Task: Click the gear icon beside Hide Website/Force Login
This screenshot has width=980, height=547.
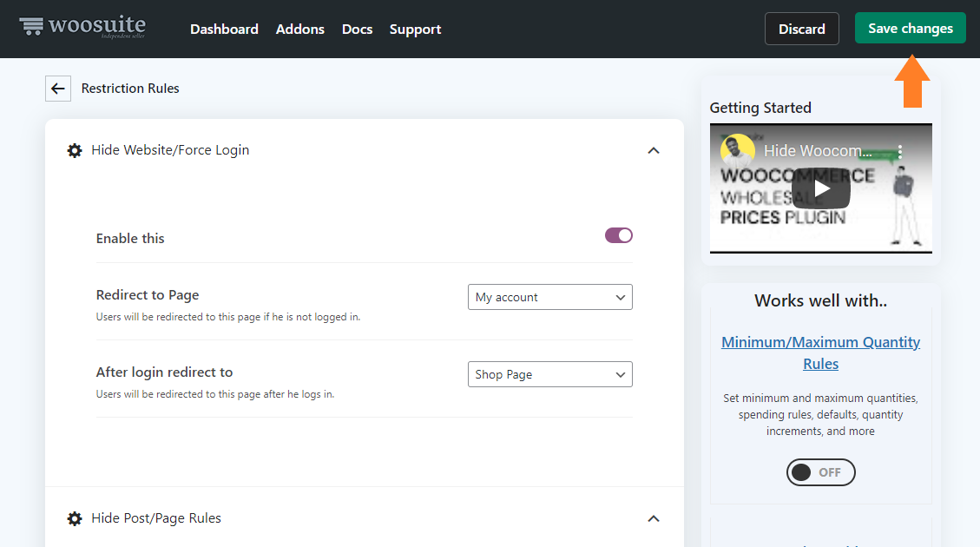Action: [75, 151]
